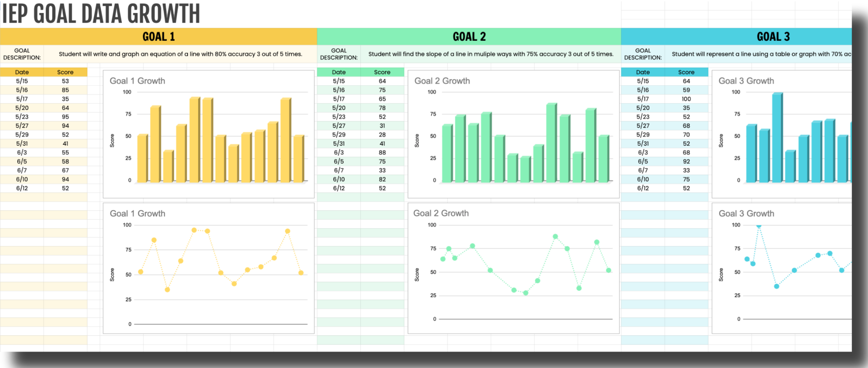Select the Goal 1 Growth line chart
The height and width of the screenshot is (368, 868).
209,268
